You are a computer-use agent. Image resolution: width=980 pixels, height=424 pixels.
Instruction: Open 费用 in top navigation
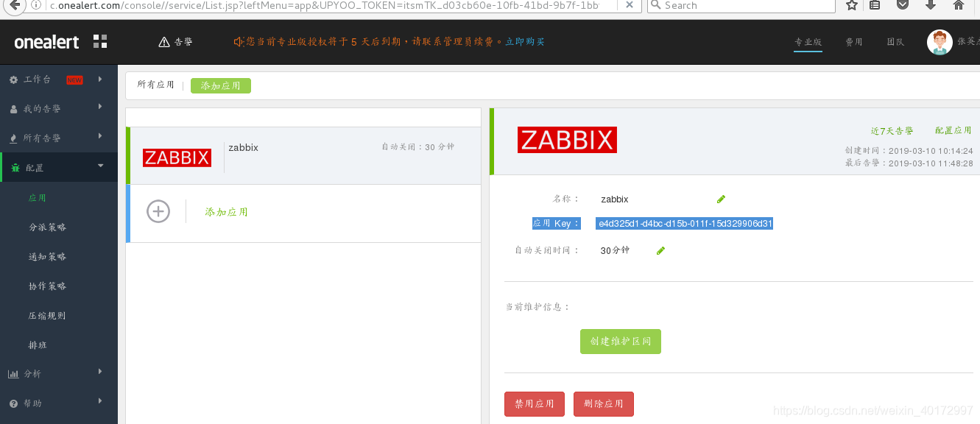(854, 42)
